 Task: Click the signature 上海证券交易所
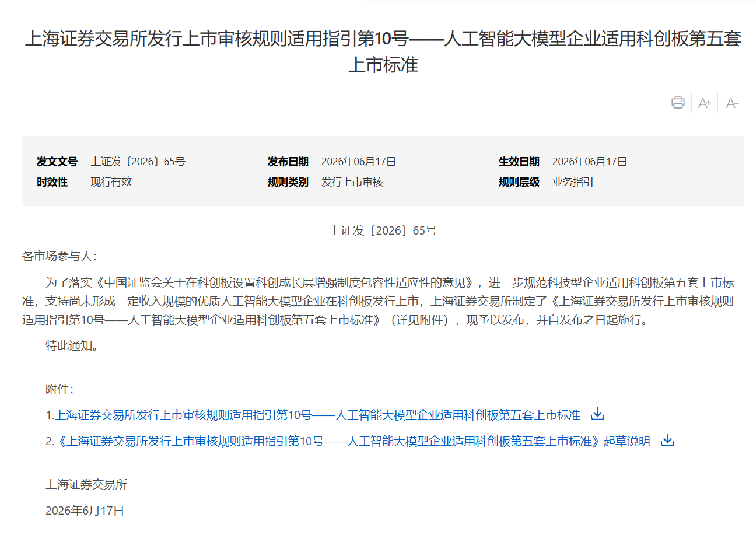(86, 484)
